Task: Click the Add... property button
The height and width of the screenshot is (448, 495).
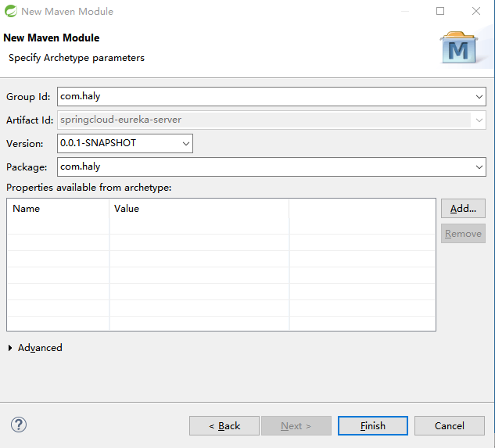Action: tap(463, 209)
